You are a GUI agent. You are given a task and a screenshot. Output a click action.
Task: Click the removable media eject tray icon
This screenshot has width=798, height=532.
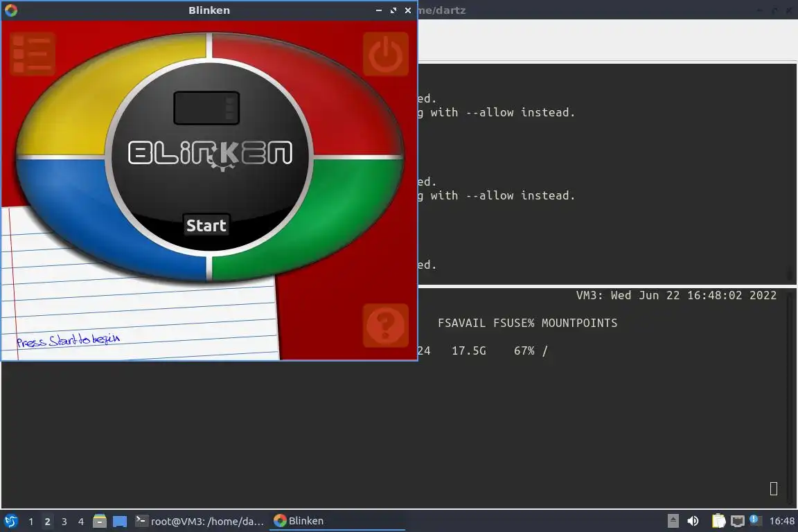click(x=673, y=521)
